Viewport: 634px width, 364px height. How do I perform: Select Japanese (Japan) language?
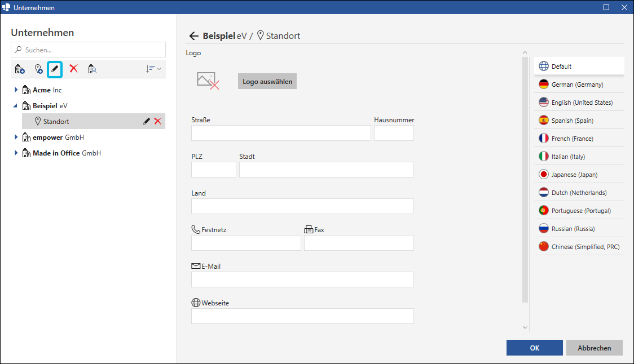(579, 175)
